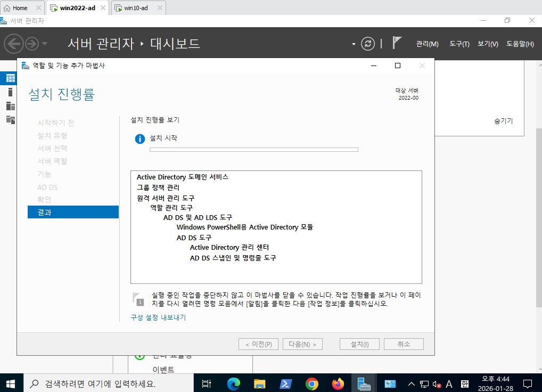The image size is (542, 392).
Task: Select '그룹 정책 관리' list entry
Action: (158, 187)
